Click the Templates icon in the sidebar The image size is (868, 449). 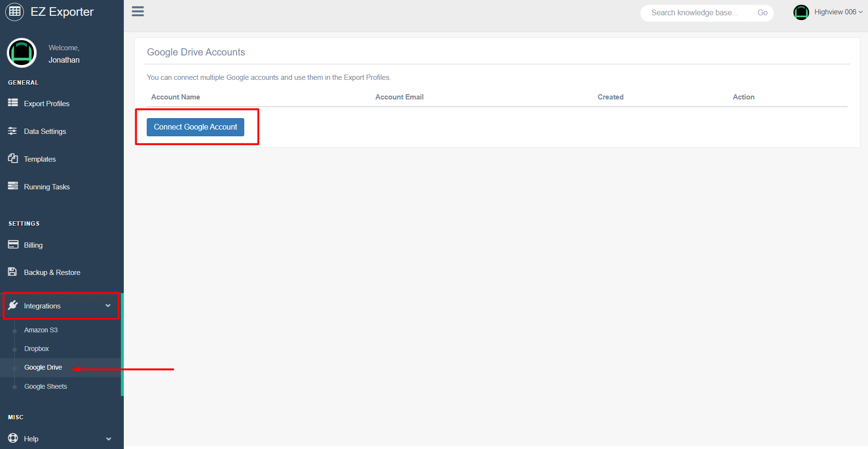[x=13, y=158]
